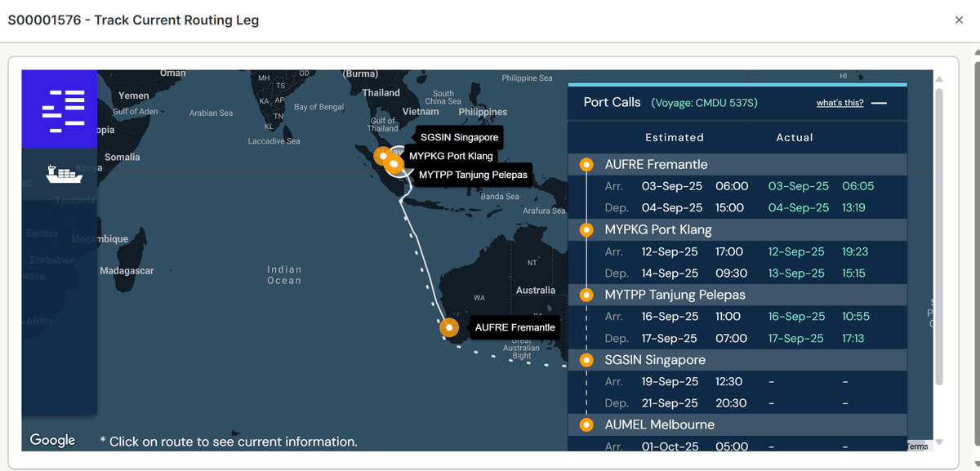Click the SGSIN Singapore map label
The image size is (980, 471).
click(x=459, y=137)
